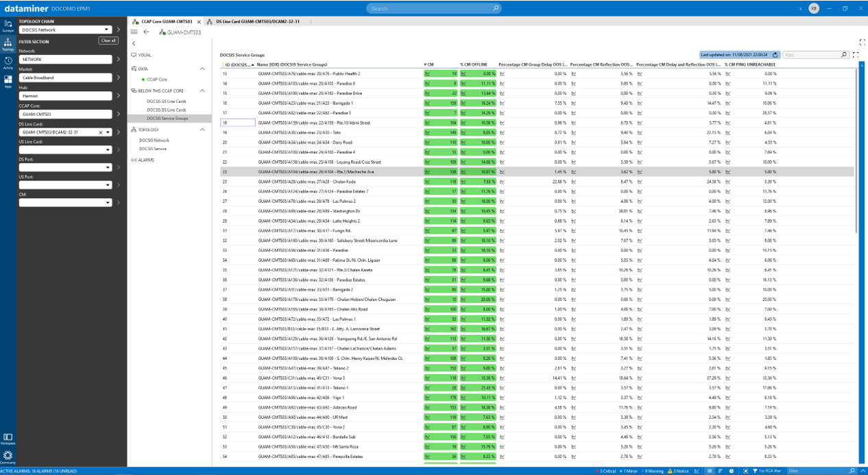The image size is (868, 475).
Task: Open the DS Port dropdown
Action: (65, 168)
